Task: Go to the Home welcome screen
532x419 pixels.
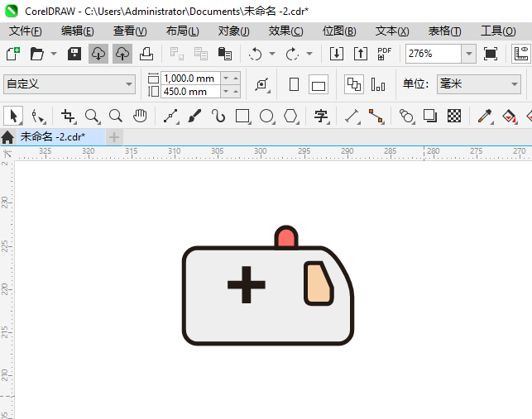Action: click(7, 137)
